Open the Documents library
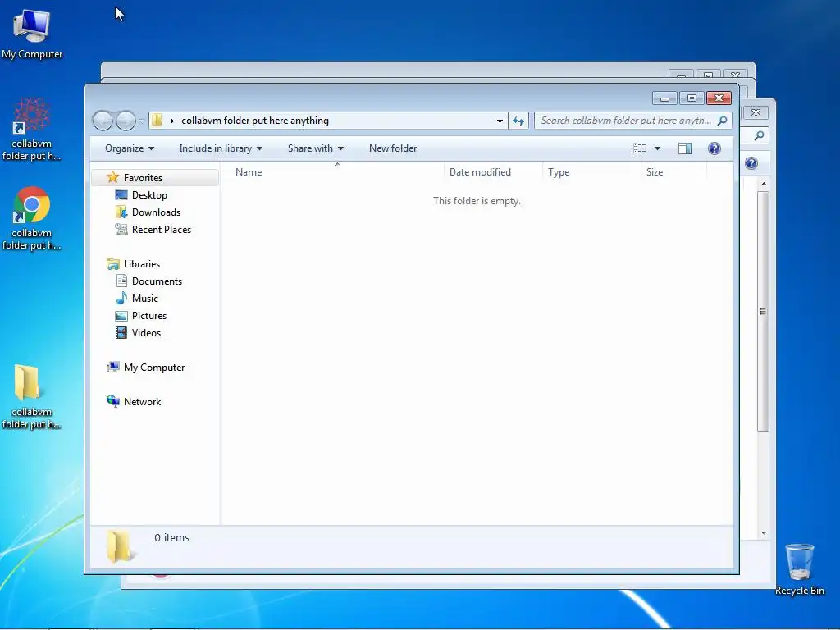 pyautogui.click(x=157, y=281)
